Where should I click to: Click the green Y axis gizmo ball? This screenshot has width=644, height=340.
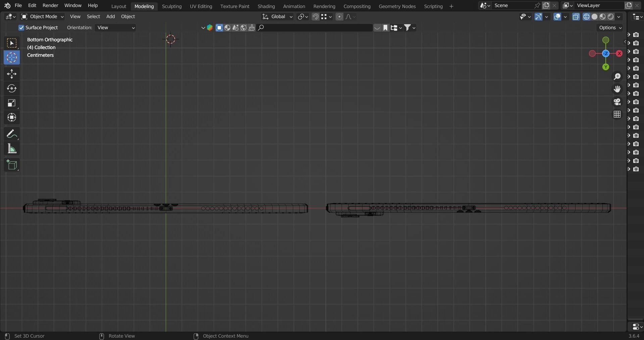click(x=606, y=67)
